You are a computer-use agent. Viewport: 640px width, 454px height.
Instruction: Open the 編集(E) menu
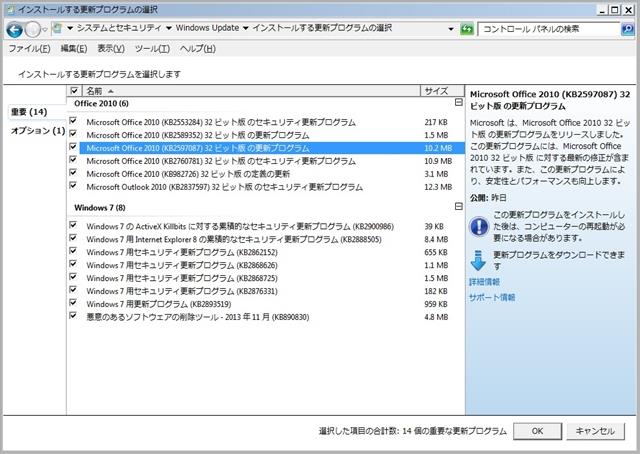coord(74,49)
